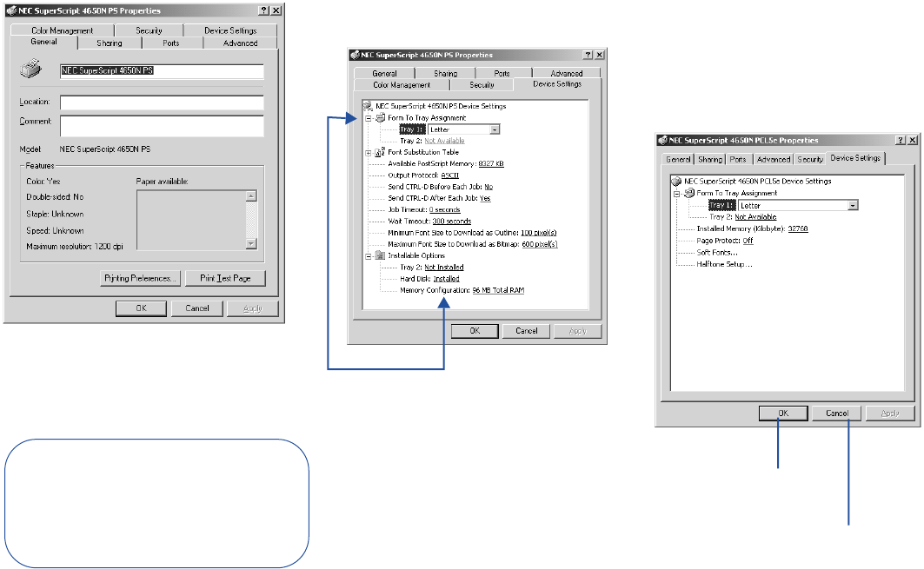Switch to Advanced tab in left Properties window

[x=241, y=43]
